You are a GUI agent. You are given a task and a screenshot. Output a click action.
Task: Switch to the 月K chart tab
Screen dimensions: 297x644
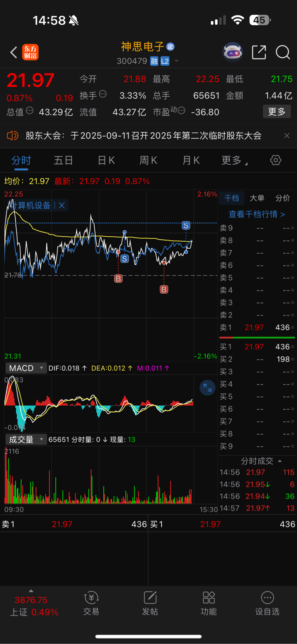[x=191, y=160]
